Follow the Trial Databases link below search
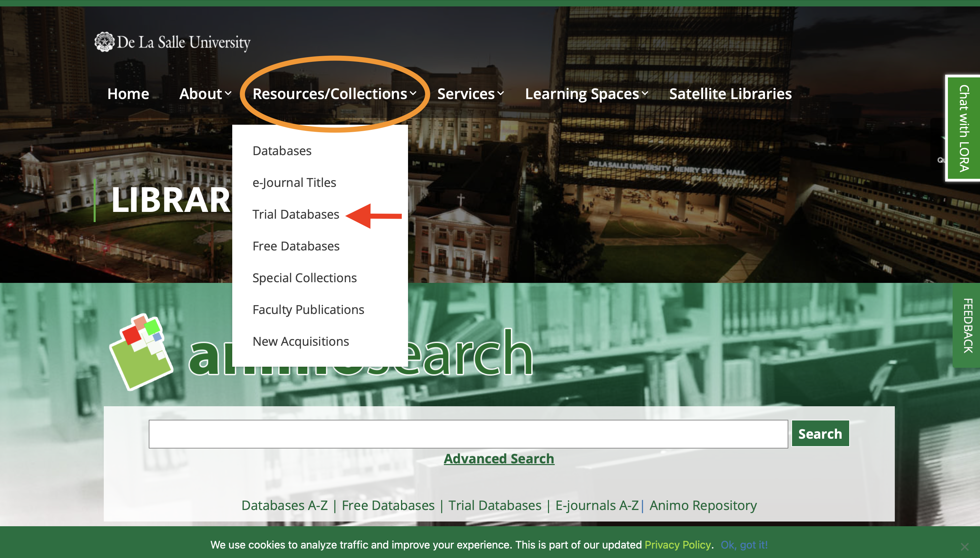 495,506
